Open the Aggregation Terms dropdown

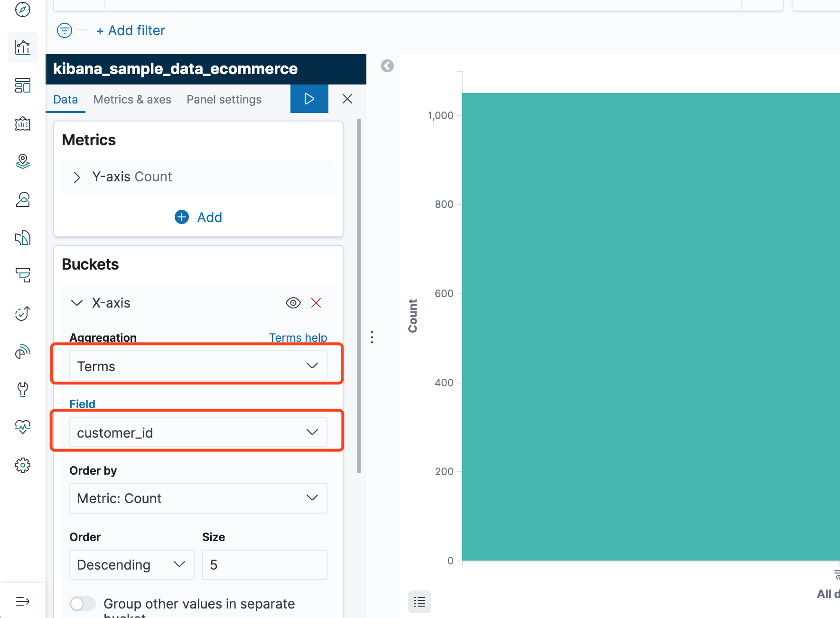point(198,365)
